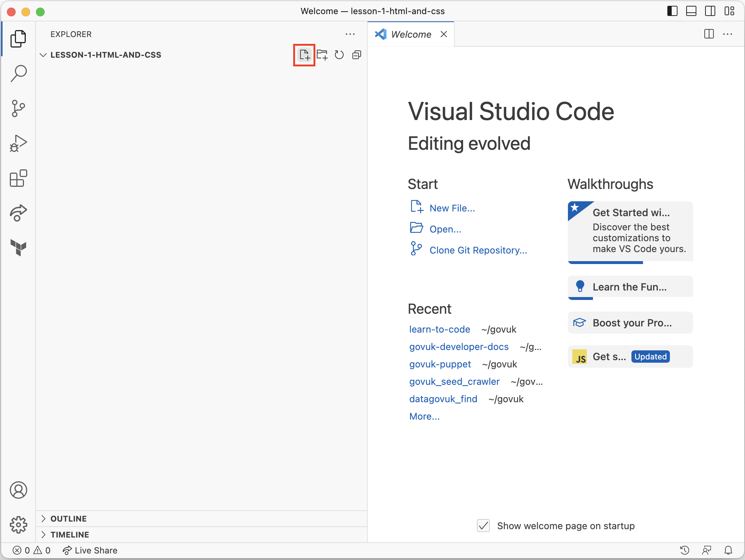Open the Manage gear menu
Image resolution: width=745 pixels, height=560 pixels.
click(18, 525)
